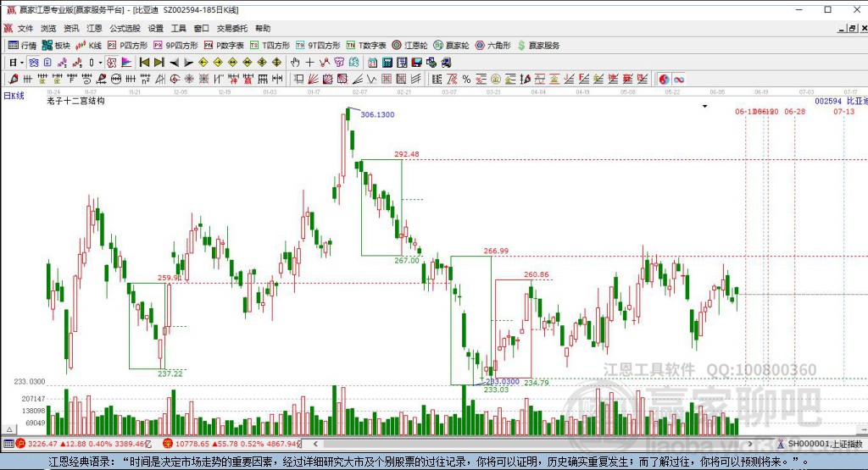Image resolution: width=868 pixels, height=470 pixels.
Task: Click the 260.86 price label
Action: [537, 275]
